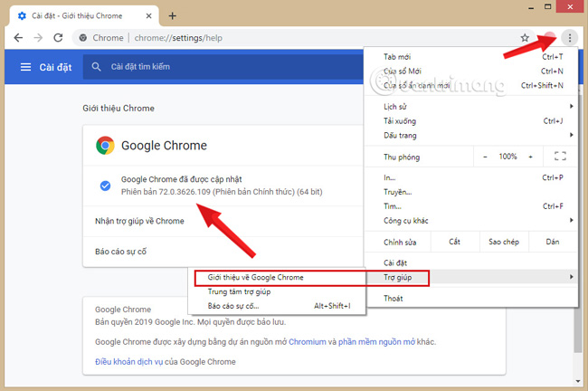Click the blue update checkmark icon
Screen dimensions: 588x391
click(x=105, y=186)
